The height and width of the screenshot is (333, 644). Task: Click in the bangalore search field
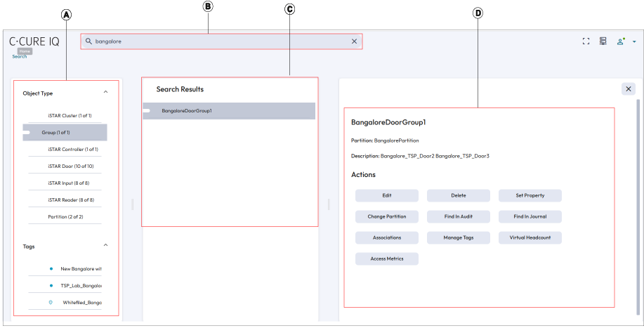[x=218, y=41]
